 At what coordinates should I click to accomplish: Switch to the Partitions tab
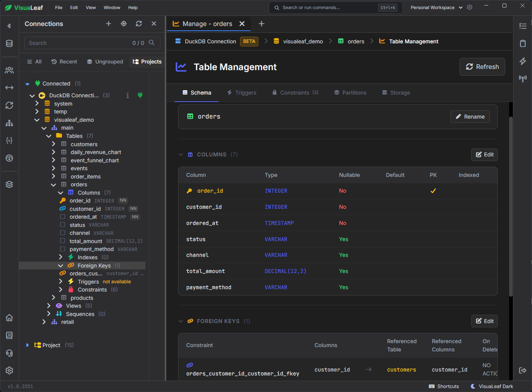click(350, 93)
